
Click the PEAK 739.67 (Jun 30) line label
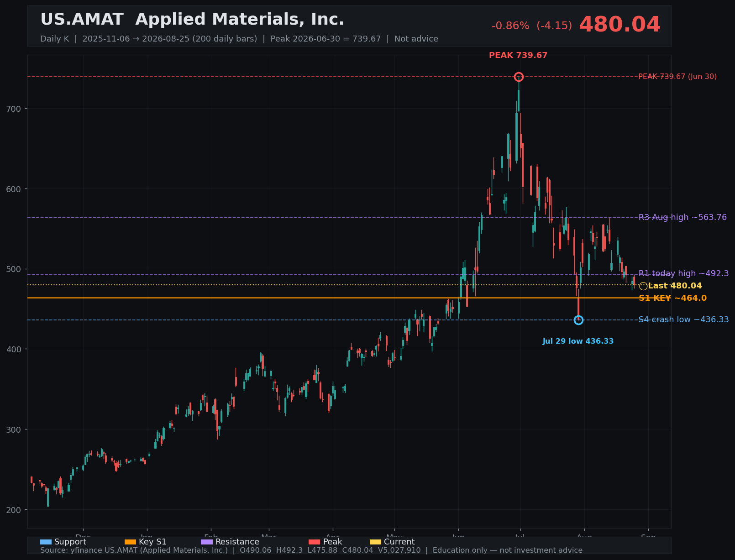[677, 77]
